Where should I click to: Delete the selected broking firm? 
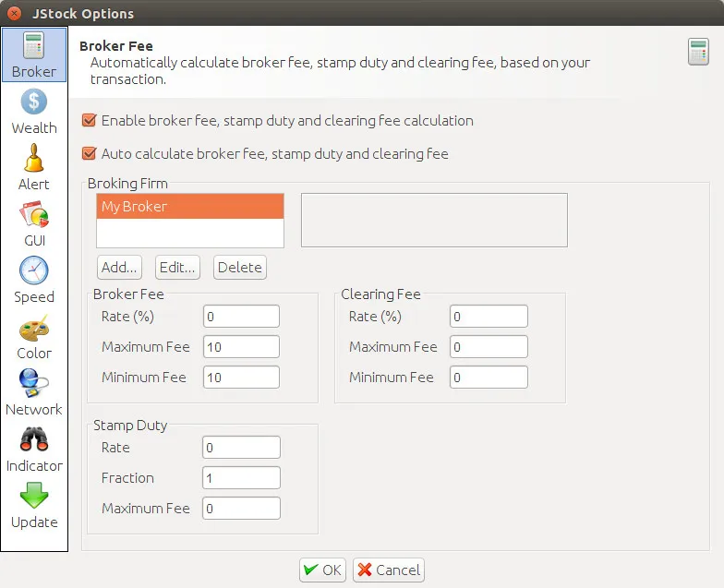pos(240,268)
